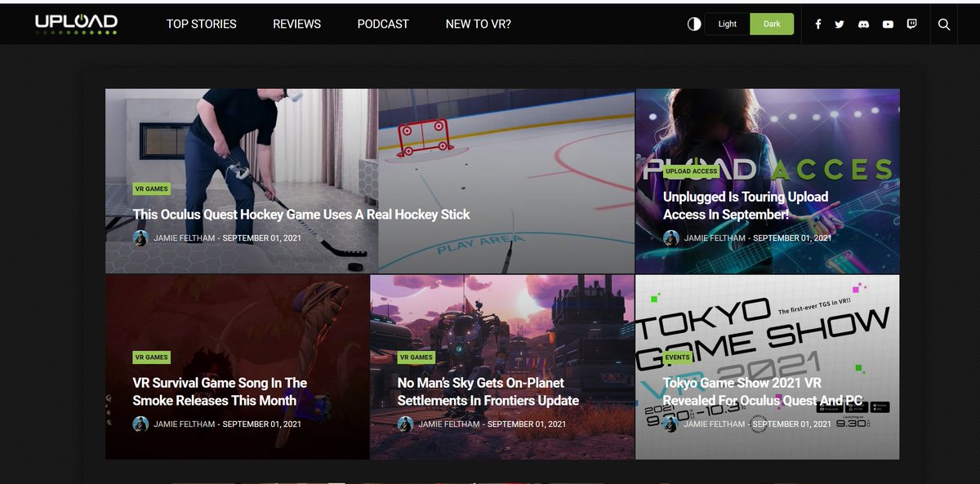Toggle site theme using the Light/Dark switch

(x=749, y=24)
